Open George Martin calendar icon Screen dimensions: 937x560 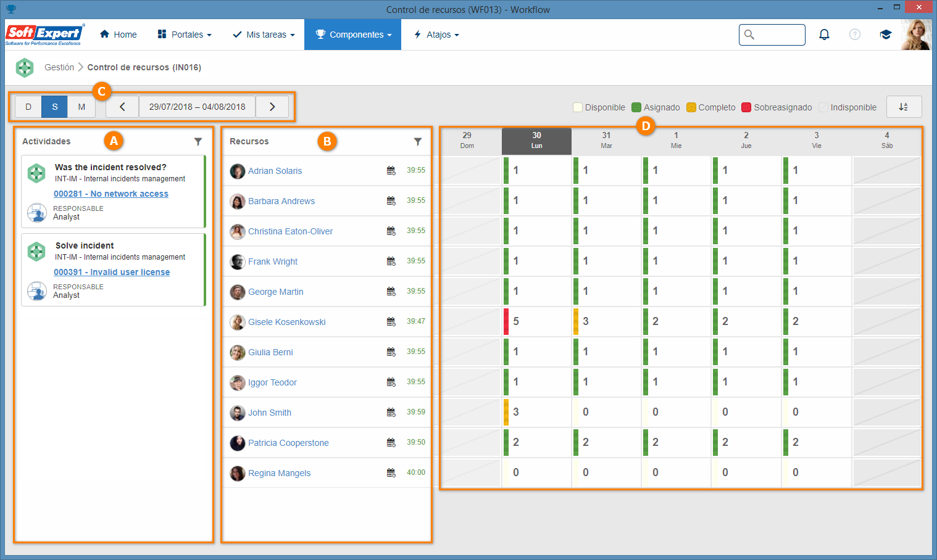[x=391, y=292]
